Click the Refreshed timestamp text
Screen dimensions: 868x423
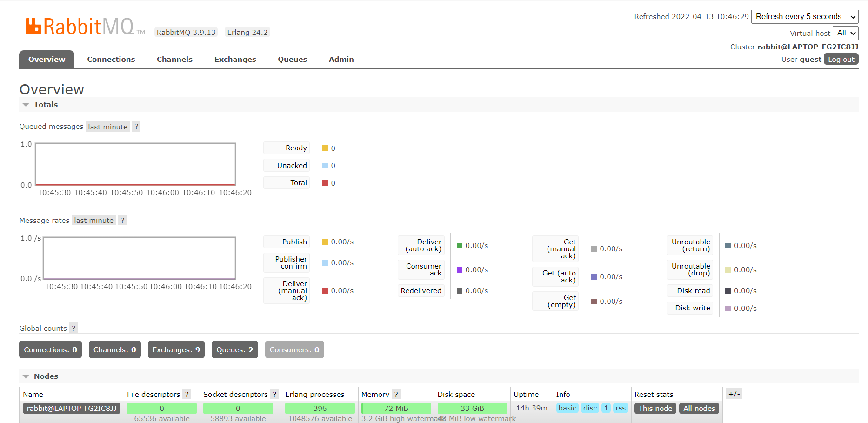click(692, 16)
